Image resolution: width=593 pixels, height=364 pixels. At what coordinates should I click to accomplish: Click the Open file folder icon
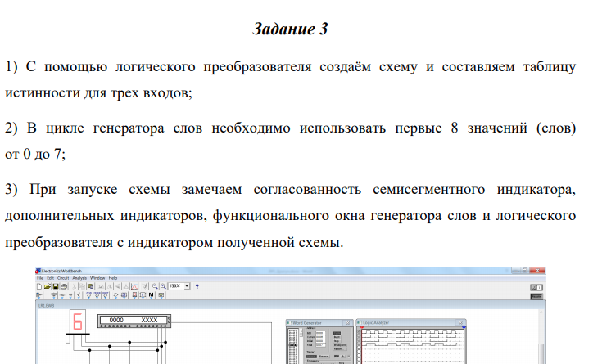click(x=46, y=286)
